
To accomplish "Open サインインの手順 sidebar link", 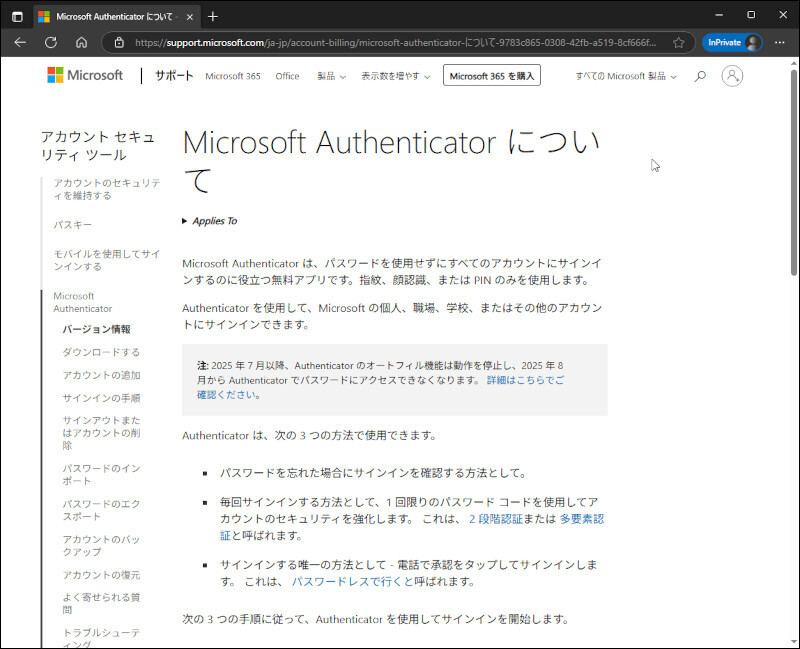I will click(102, 398).
